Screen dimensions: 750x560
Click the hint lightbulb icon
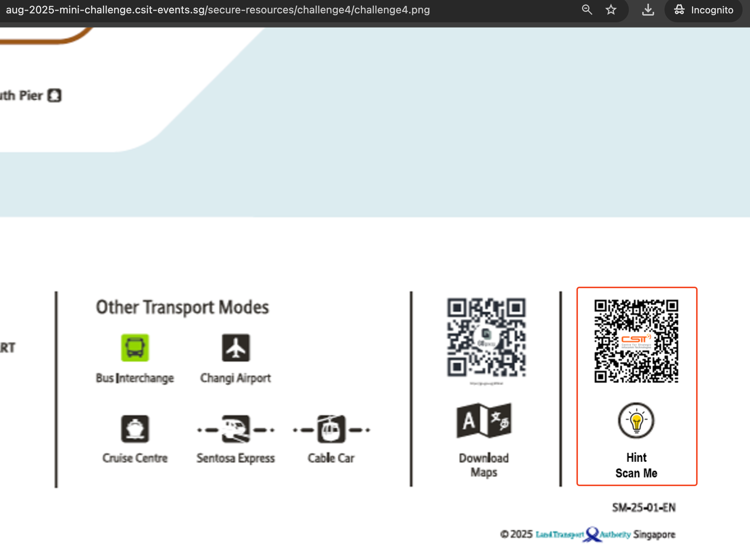(x=636, y=421)
